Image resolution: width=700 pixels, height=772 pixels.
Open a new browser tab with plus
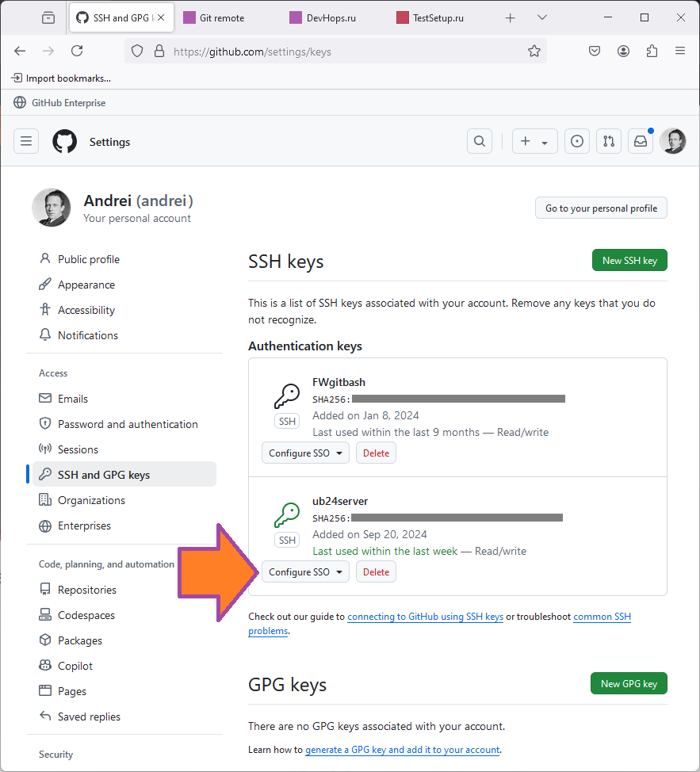[511, 18]
